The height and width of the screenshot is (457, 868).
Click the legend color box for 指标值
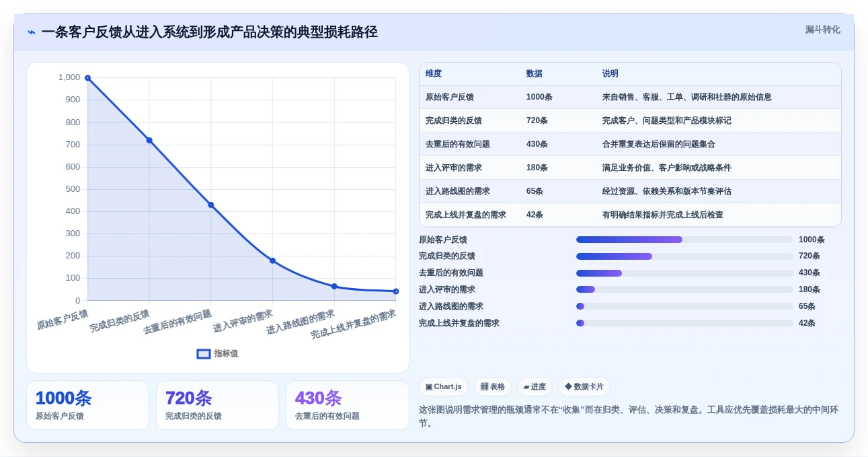click(204, 353)
